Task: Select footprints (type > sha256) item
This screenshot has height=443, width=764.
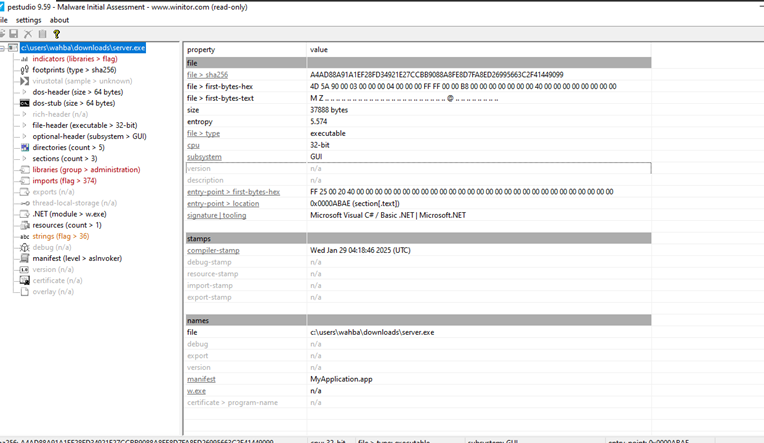Action: point(75,70)
